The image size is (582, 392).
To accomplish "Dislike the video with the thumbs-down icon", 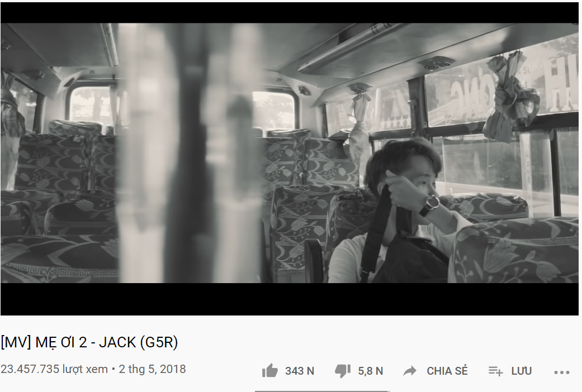I will pos(343,371).
